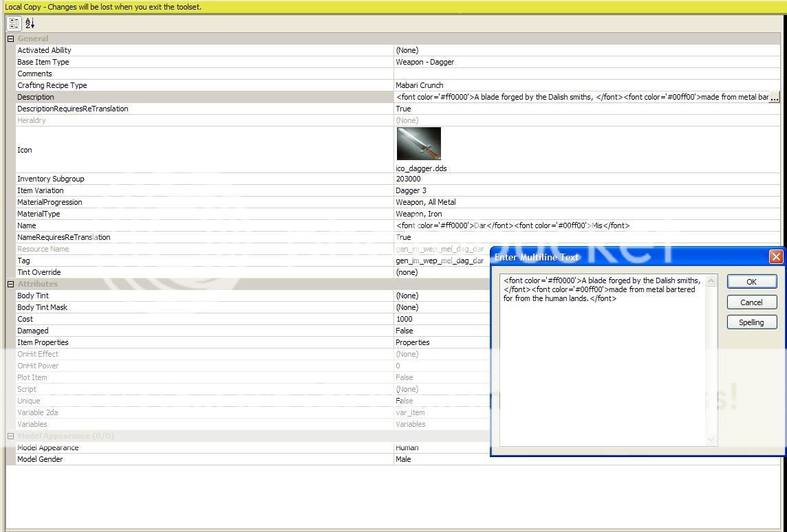Click the text box scrollbar down arrow
The image size is (787, 532).
[x=711, y=439]
